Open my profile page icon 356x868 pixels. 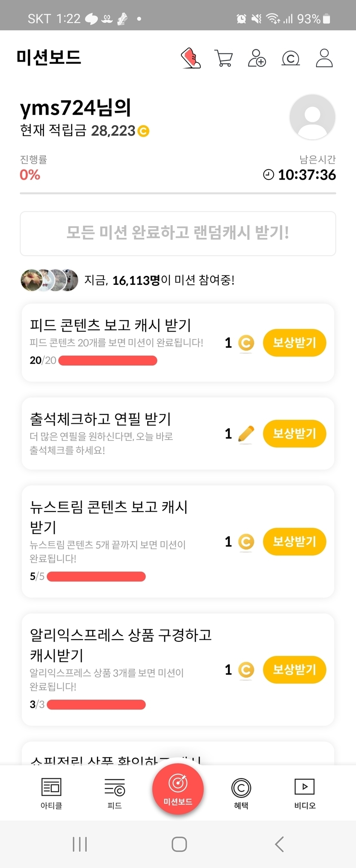pyautogui.click(x=324, y=58)
